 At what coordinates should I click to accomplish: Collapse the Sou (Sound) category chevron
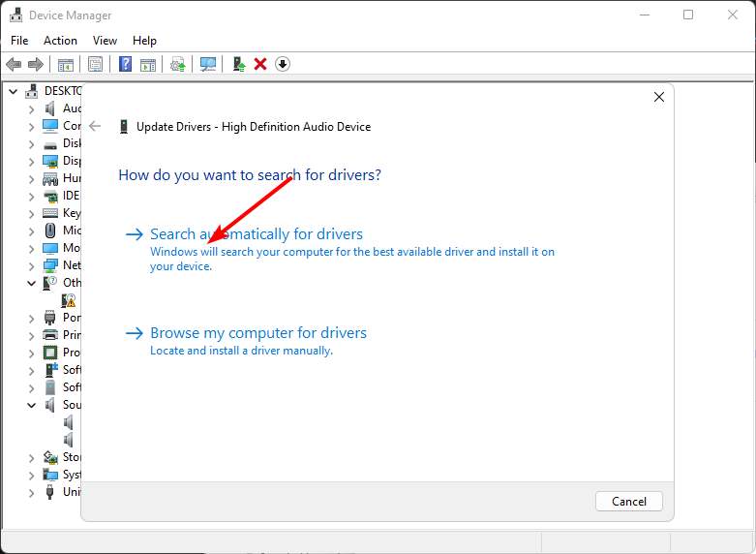[x=31, y=406]
